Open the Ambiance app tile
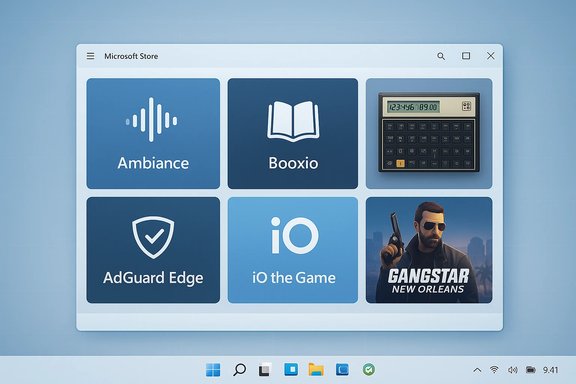 [x=153, y=133]
